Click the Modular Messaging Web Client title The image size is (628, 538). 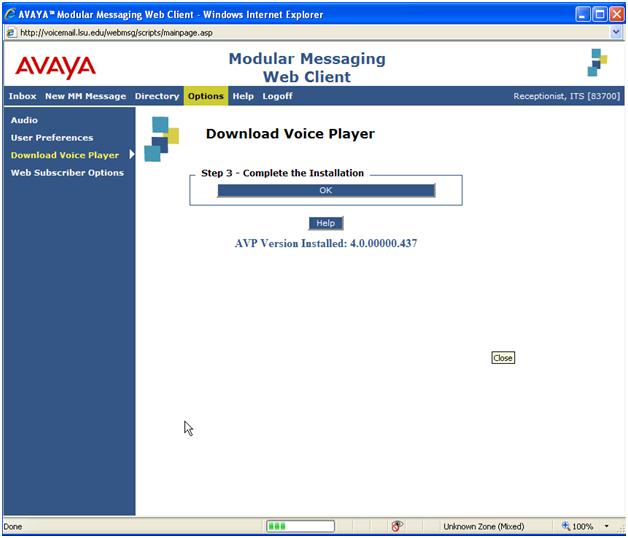[307, 68]
